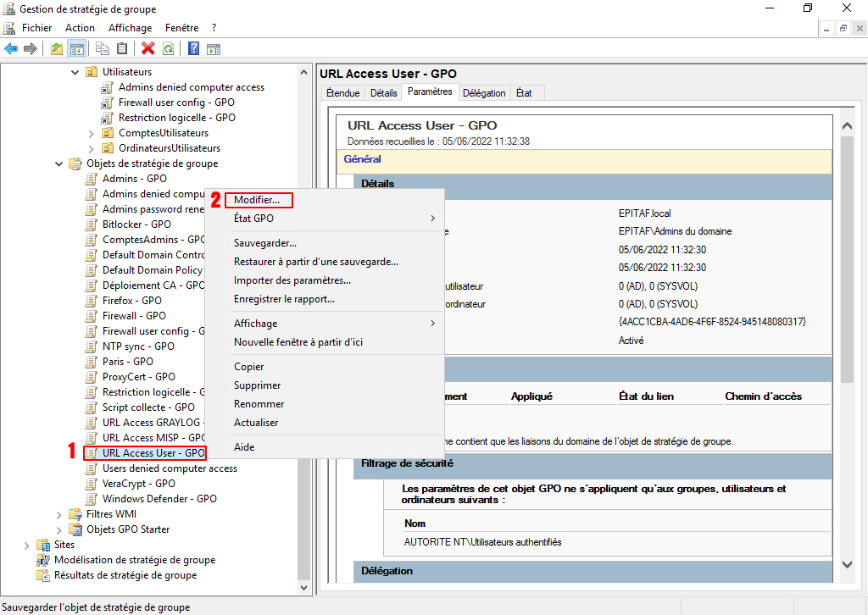This screenshot has height=615, width=868.
Task: Click the Copy toolbar icon
Action: pyautogui.click(x=103, y=49)
